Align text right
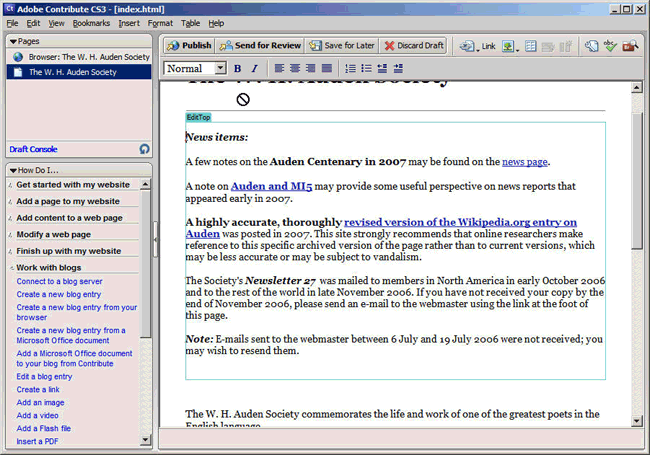The height and width of the screenshot is (455, 650). click(x=310, y=68)
